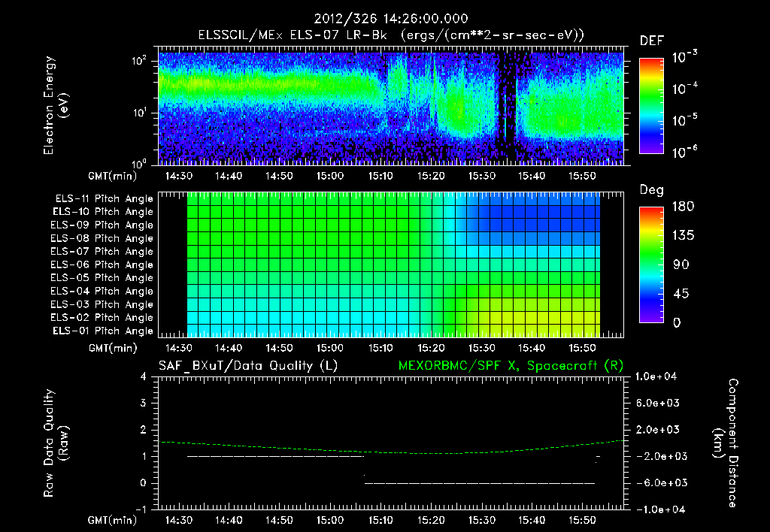
Task: Click the SAF_BXuT/Data Quality (L) title
Action: coord(248,366)
